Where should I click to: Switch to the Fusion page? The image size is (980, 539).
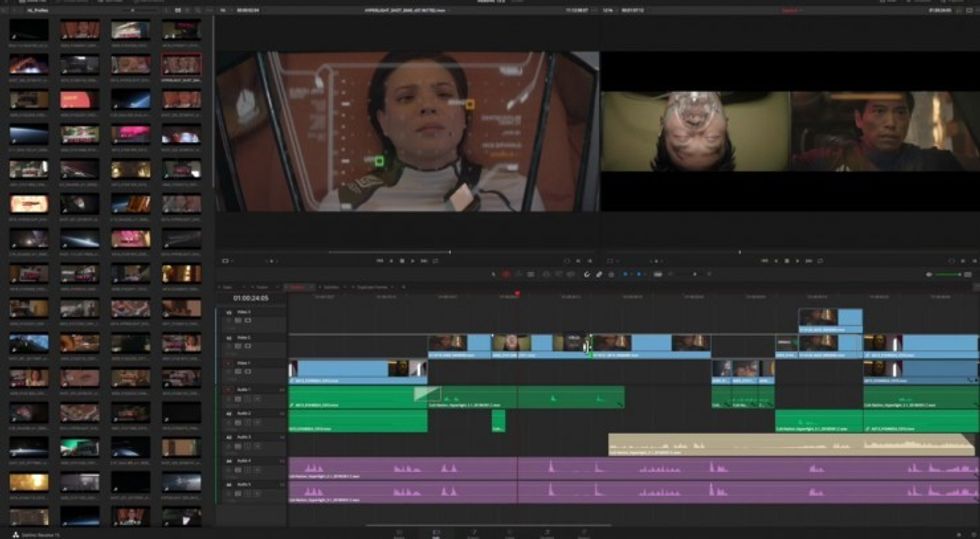point(473,533)
